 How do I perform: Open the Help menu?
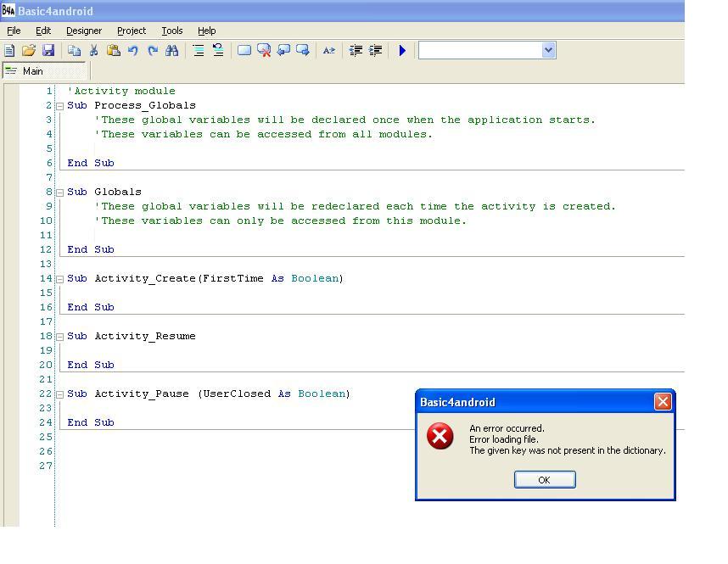pyautogui.click(x=207, y=31)
